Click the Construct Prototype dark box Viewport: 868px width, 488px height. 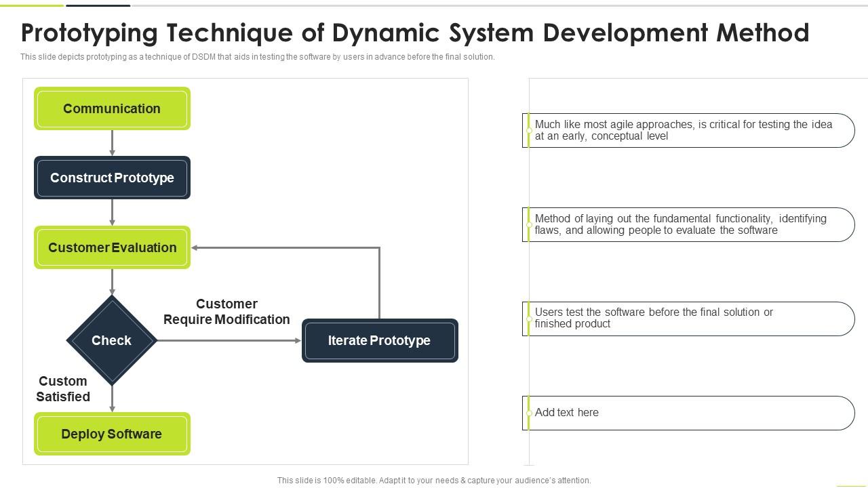click(112, 178)
